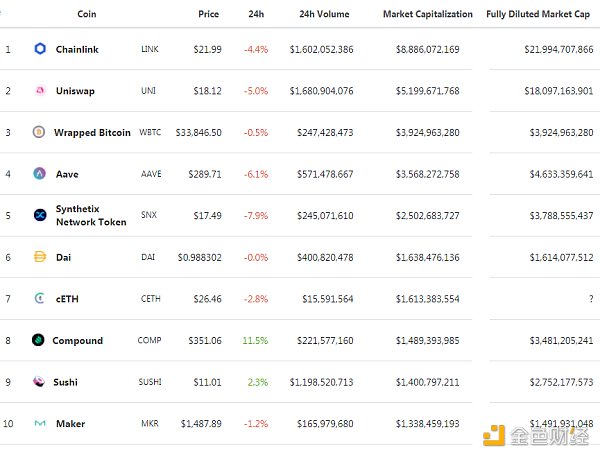600x457 pixels.
Task: Click the cETH logo icon
Action: coord(39,298)
